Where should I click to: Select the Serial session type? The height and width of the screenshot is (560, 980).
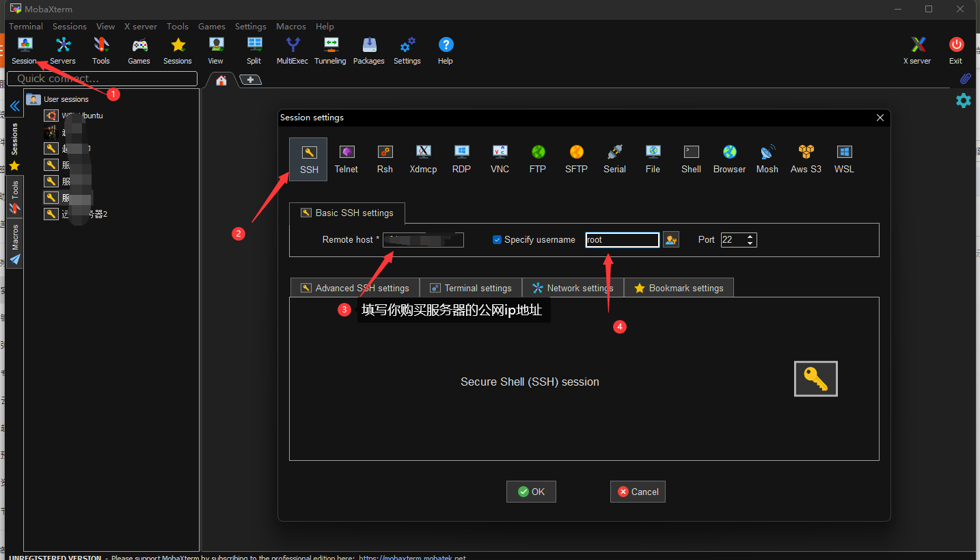pyautogui.click(x=614, y=159)
